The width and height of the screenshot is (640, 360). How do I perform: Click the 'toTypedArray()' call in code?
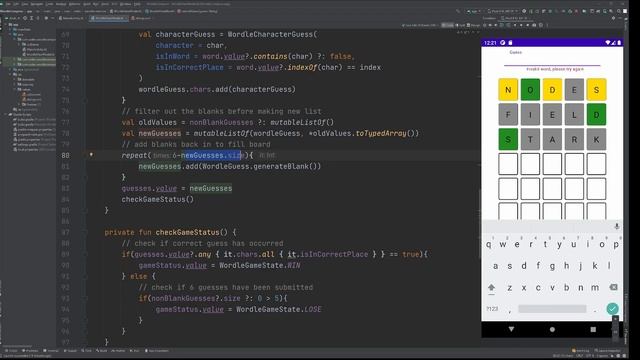tap(385, 133)
